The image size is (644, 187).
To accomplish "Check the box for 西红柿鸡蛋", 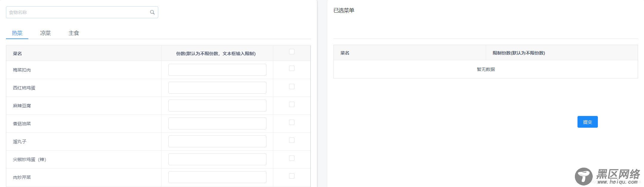I will pos(292,86).
